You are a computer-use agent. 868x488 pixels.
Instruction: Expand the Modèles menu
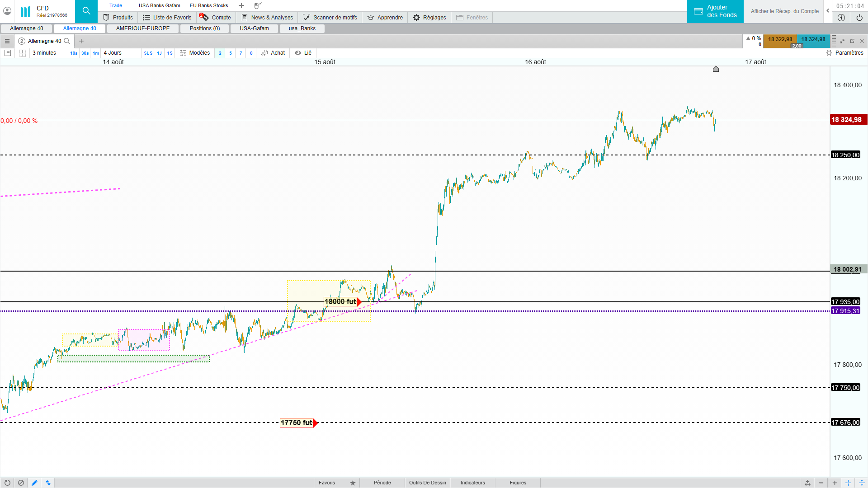pos(195,53)
